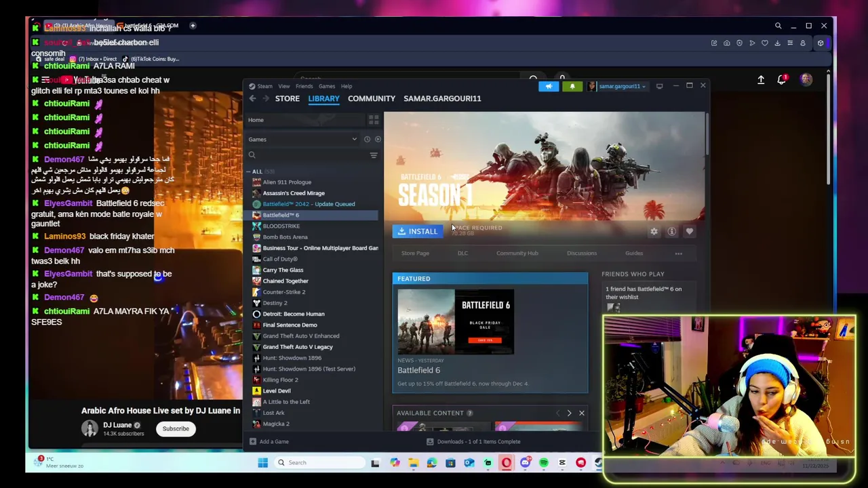Switch to the LIBRARY tab
The height and width of the screenshot is (488, 868).
pos(323,98)
